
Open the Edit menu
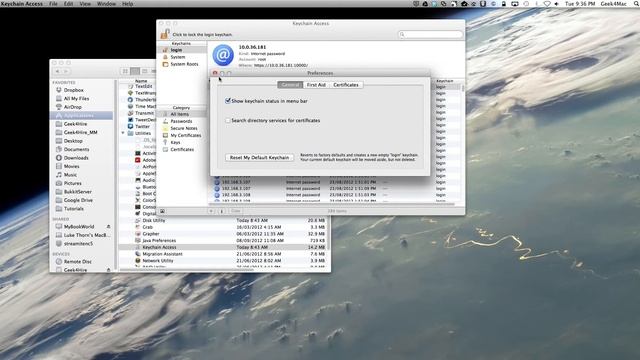68,4
